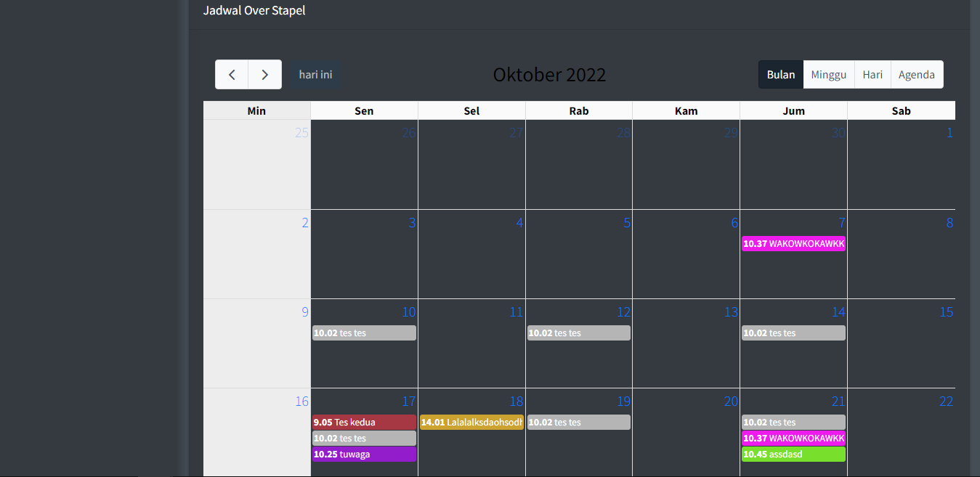Select day number 22 link

[x=946, y=401]
